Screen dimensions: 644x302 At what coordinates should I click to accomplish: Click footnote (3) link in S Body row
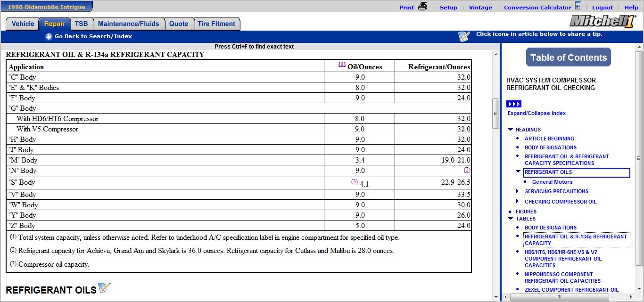click(x=354, y=181)
